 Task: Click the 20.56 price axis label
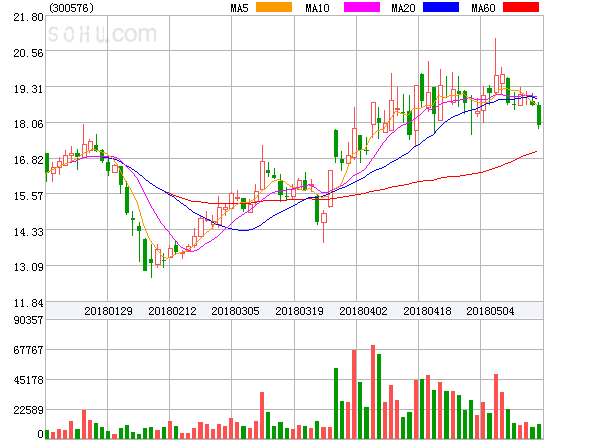28,53
